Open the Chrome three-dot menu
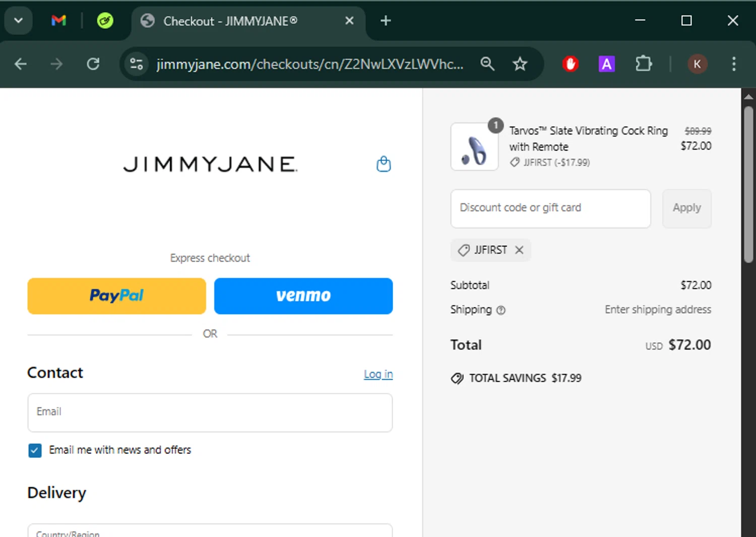The width and height of the screenshot is (756, 537). 734,64
